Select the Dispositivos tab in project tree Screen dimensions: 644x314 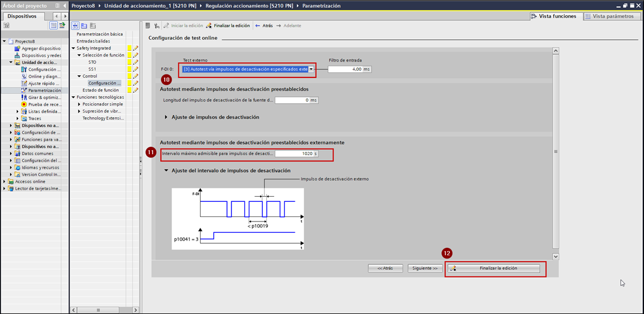22,16
